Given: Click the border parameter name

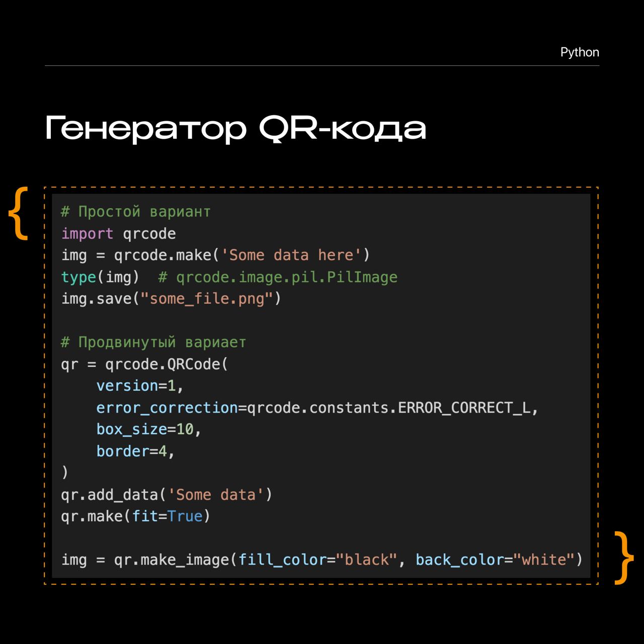Looking at the screenshot, I should tap(123, 451).
